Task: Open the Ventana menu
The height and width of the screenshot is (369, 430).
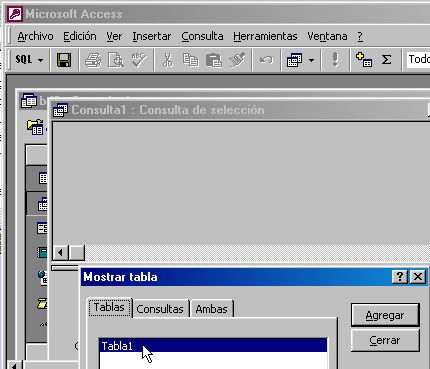Action: (x=327, y=36)
